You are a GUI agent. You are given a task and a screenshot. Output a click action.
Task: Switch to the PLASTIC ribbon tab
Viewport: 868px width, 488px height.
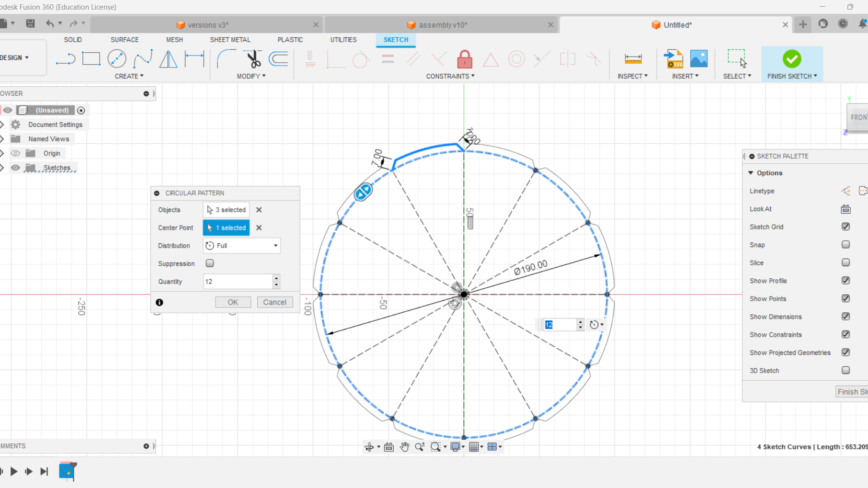coord(290,40)
